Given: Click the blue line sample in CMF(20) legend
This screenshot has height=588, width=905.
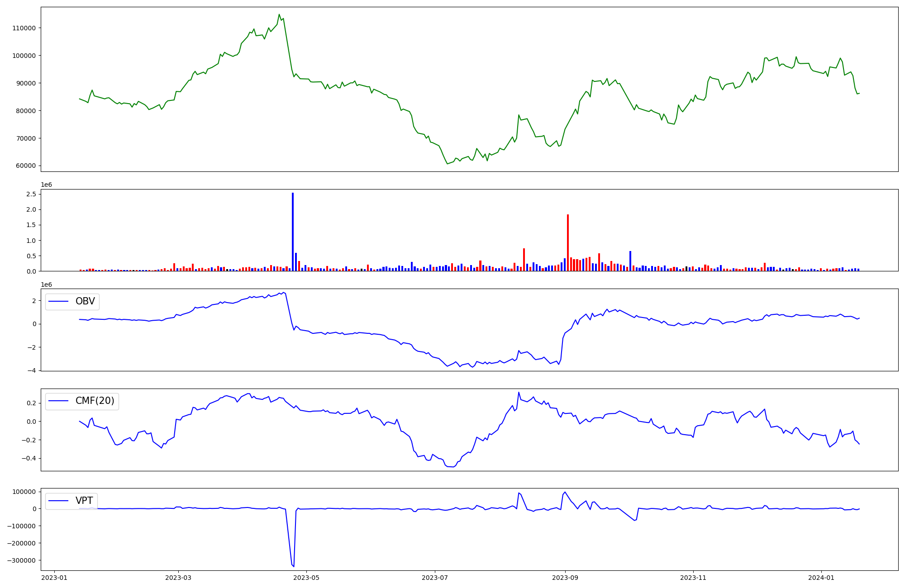Looking at the screenshot, I should 58,401.
